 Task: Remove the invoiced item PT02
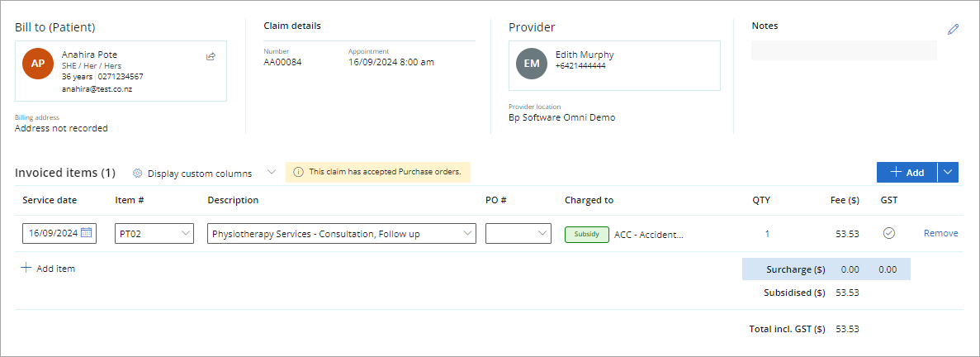pos(940,233)
